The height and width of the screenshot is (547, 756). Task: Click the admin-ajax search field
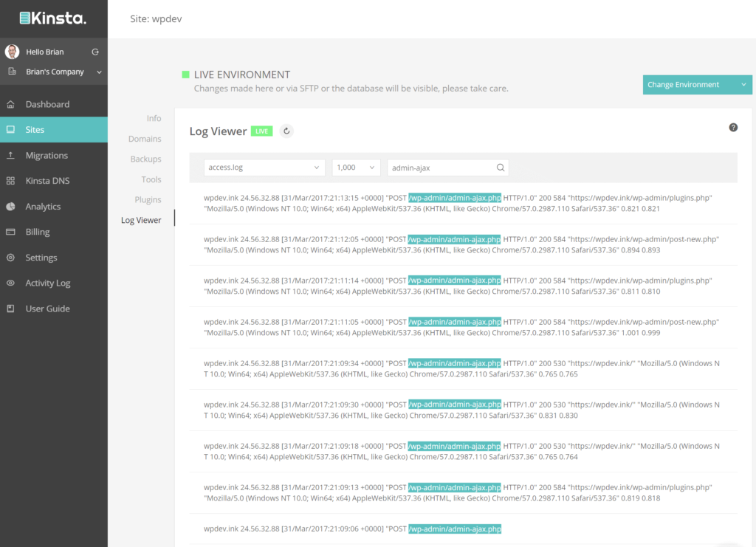pos(439,168)
